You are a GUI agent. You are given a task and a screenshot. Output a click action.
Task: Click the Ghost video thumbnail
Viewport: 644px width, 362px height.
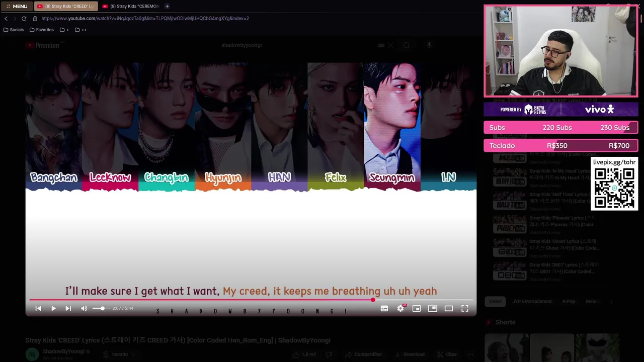pos(510,248)
